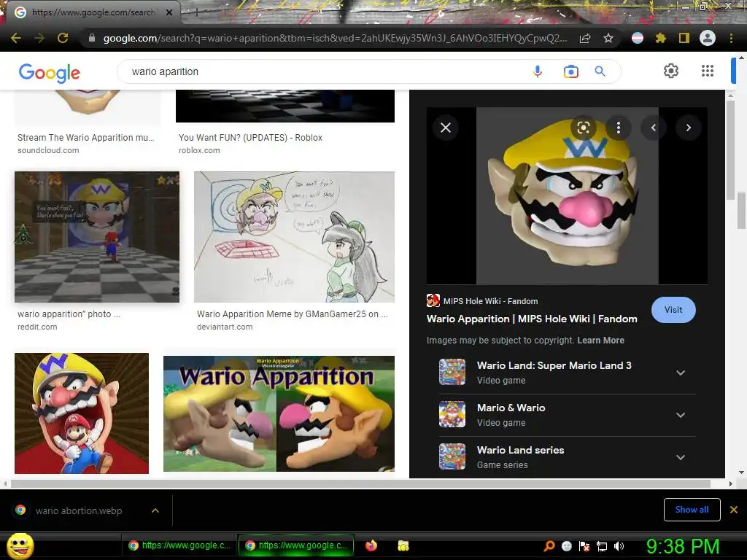Bookmark this page with the star icon
Screen dimensions: 747x560
[x=608, y=38]
